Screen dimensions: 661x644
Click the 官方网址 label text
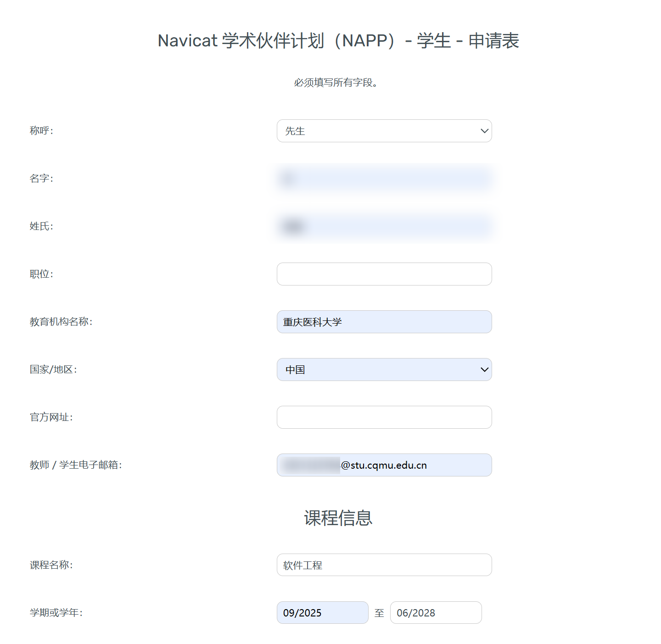click(x=51, y=417)
